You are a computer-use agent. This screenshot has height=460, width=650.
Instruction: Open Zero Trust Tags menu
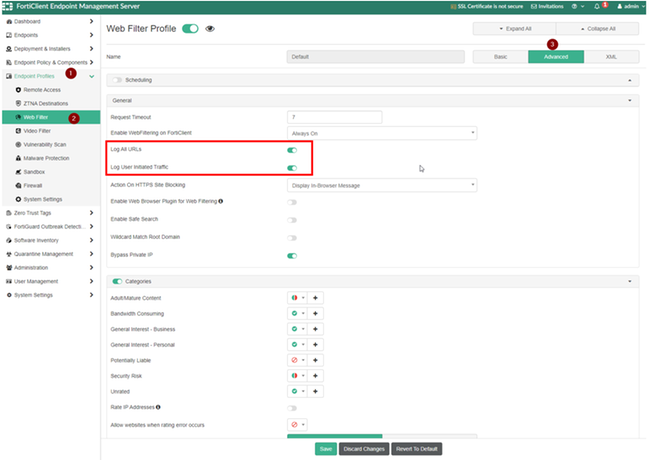pyautogui.click(x=50, y=213)
